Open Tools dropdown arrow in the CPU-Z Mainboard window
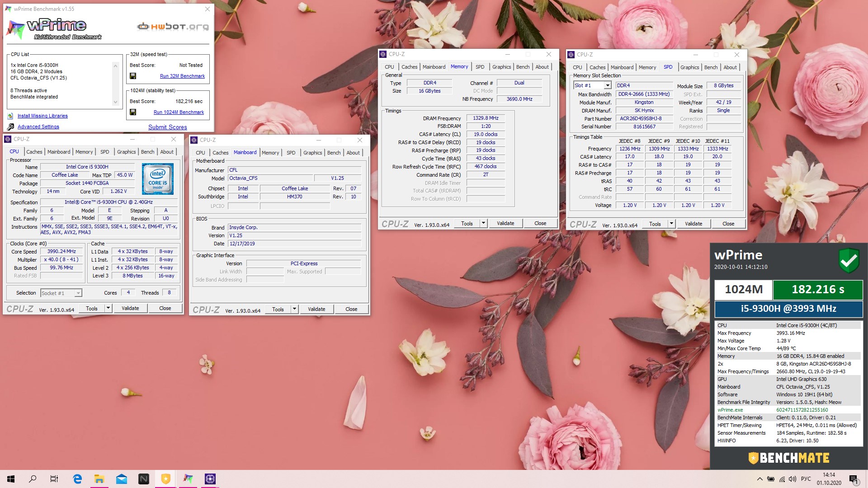868x488 pixels. tap(294, 309)
